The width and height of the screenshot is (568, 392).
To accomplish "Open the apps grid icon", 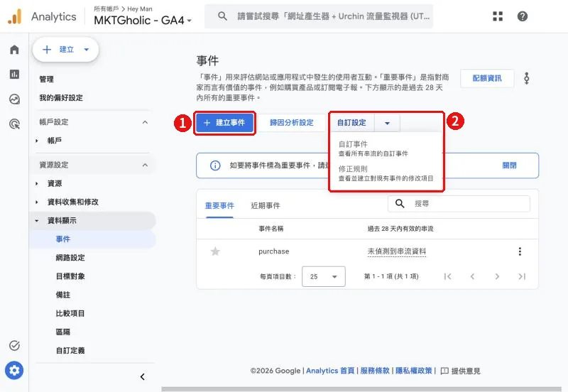I will (x=498, y=16).
